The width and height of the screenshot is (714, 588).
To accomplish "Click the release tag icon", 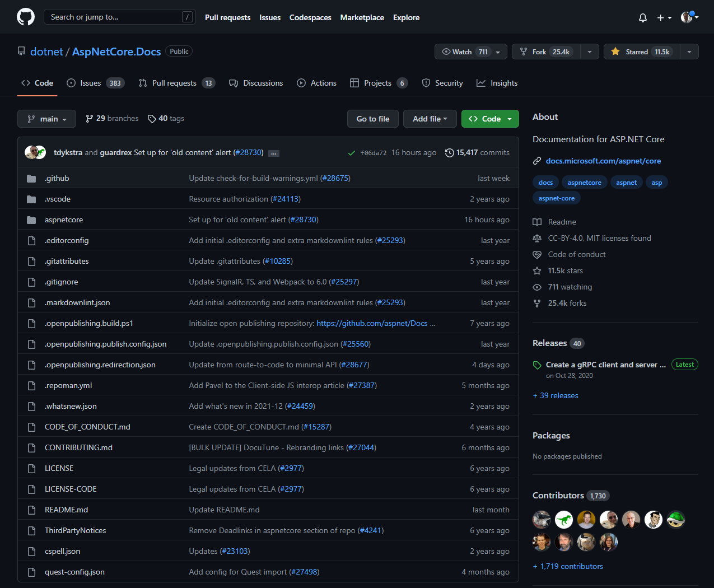I will click(x=537, y=365).
